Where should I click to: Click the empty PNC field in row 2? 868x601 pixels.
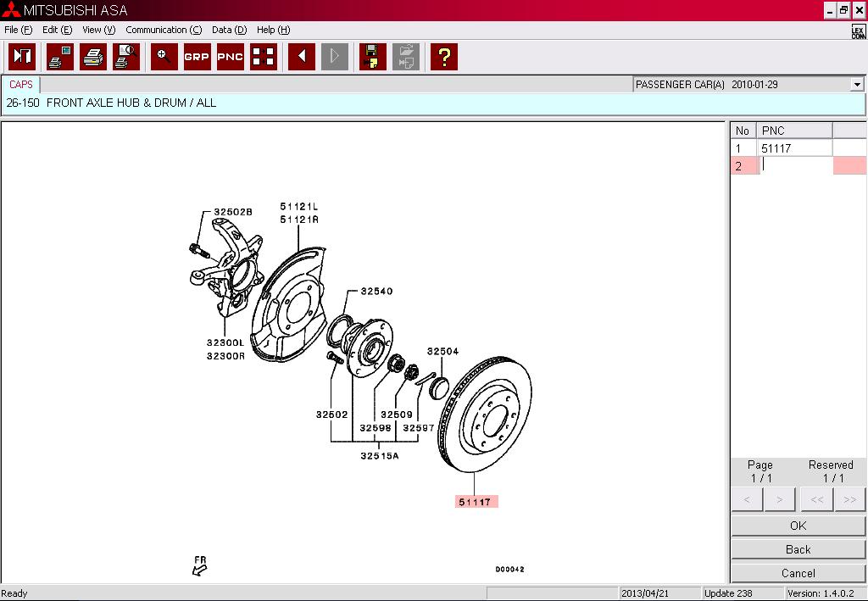794,166
